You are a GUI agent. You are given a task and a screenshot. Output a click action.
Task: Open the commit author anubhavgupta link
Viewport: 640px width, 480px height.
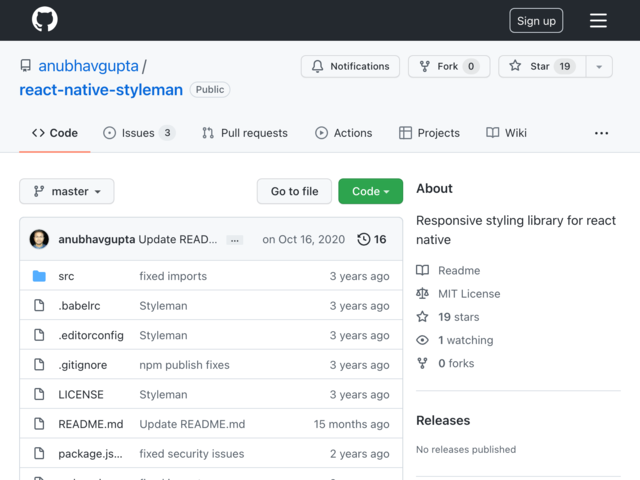click(x=96, y=239)
